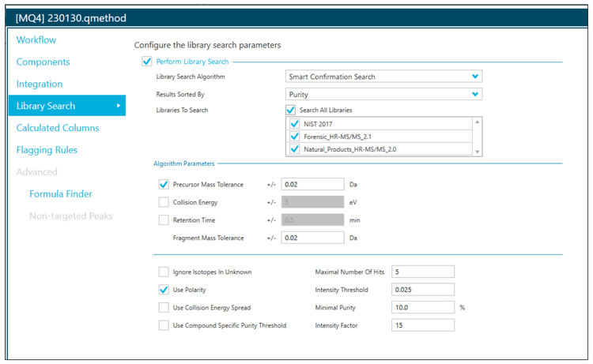593x364 pixels.
Task: Open the Workflow section
Action: (36, 40)
